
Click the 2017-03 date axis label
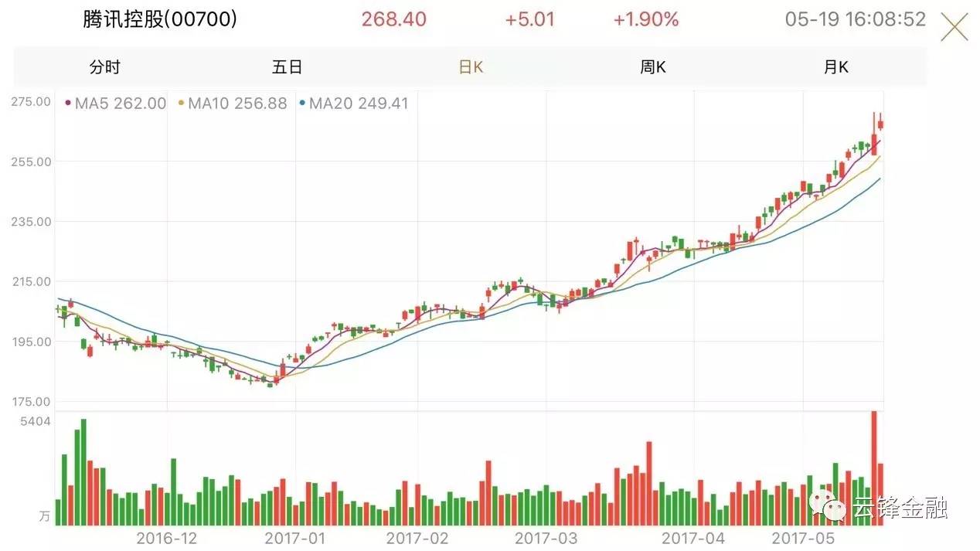(548, 540)
